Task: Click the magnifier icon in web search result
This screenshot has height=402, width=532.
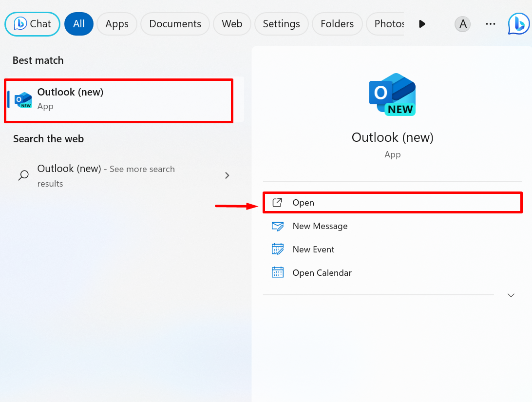Action: tap(23, 175)
